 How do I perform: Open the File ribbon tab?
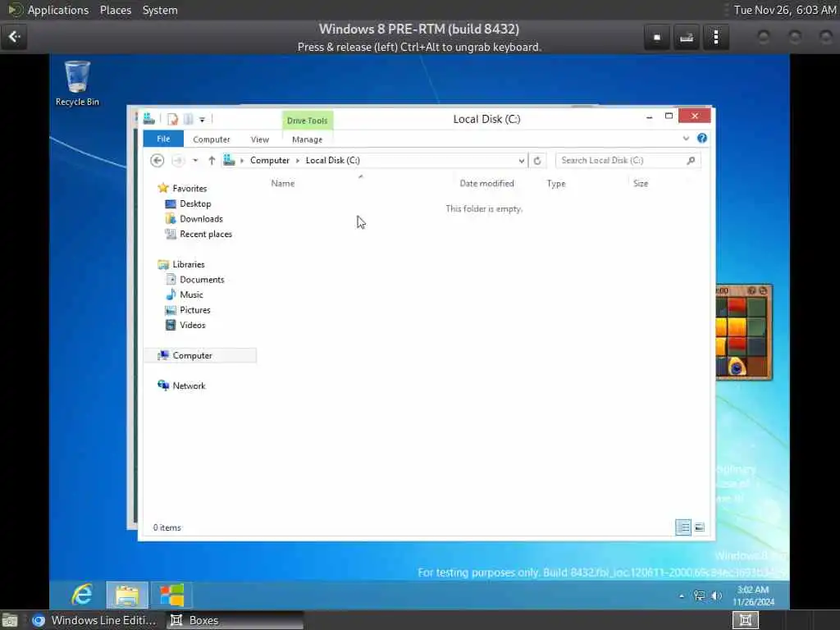pyautogui.click(x=163, y=139)
